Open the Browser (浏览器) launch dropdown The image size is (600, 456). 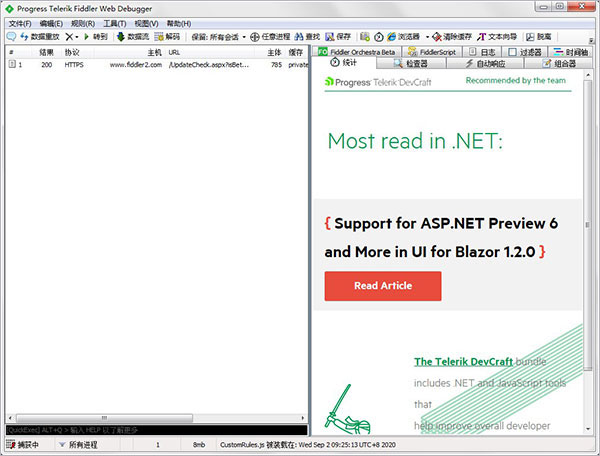428,37
